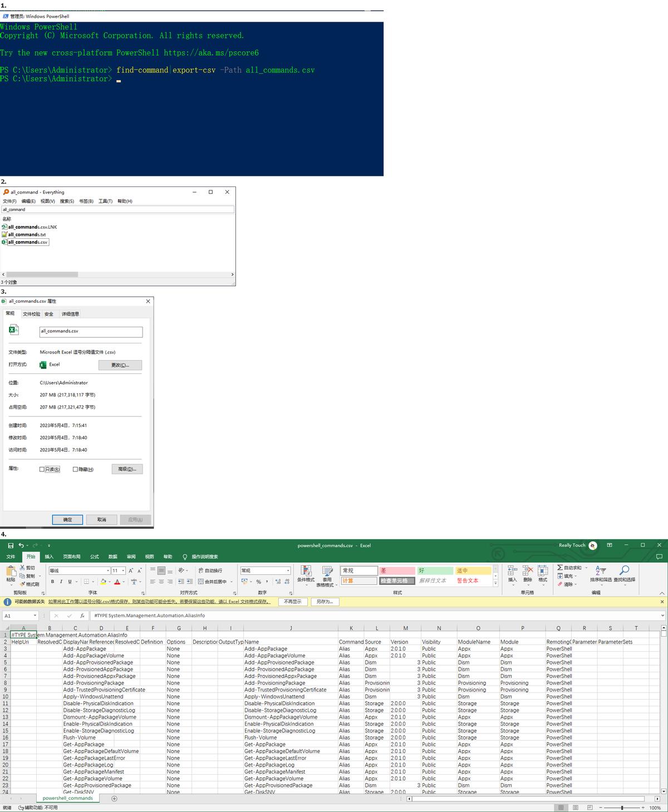Expand the number format dropdown (常规)
This screenshot has height=812, width=668.
(288, 570)
